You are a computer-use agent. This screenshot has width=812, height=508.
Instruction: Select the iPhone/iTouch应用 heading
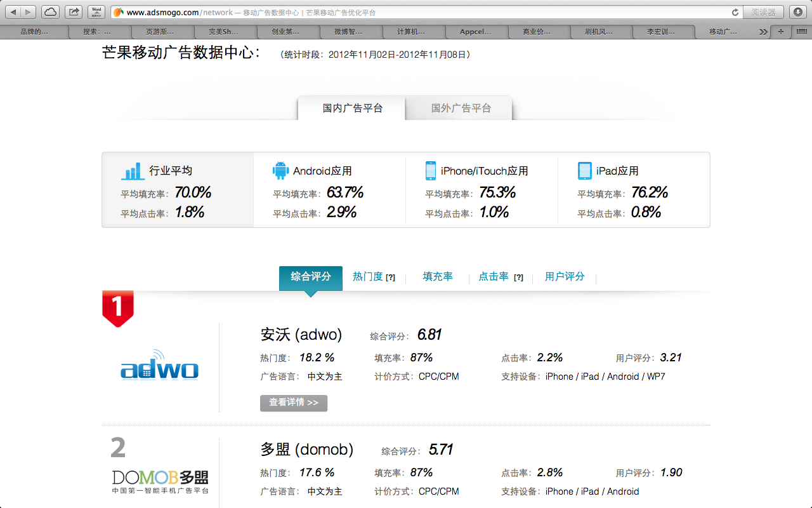pyautogui.click(x=484, y=171)
